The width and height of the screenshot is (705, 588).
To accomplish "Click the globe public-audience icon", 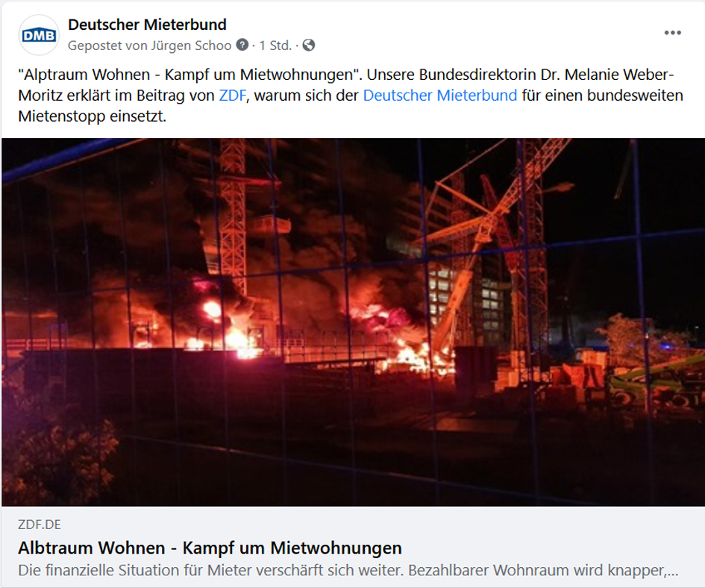I will [309, 45].
